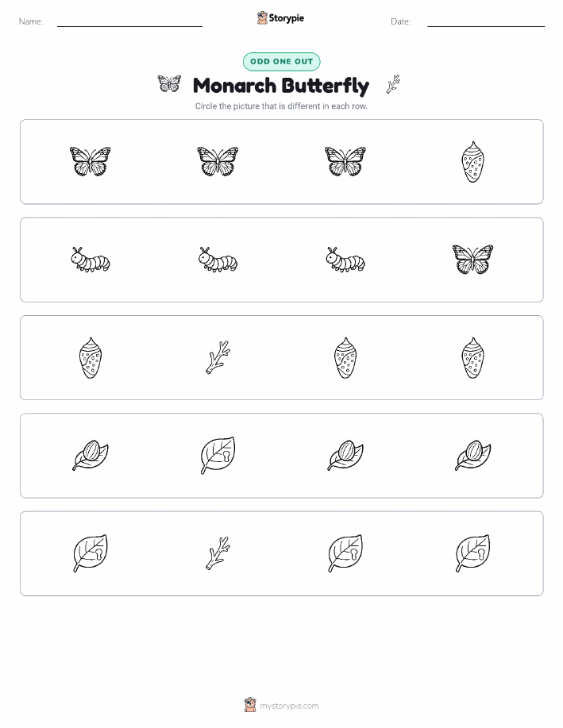The width and height of the screenshot is (563, 728).
Task: Select the last eaten leaf in bottom row
Action: tap(473, 553)
